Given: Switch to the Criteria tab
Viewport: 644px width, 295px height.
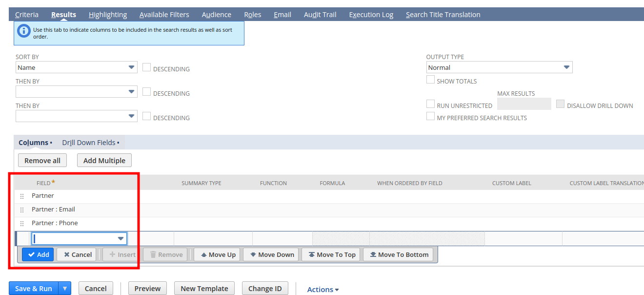Looking at the screenshot, I should click(x=27, y=15).
